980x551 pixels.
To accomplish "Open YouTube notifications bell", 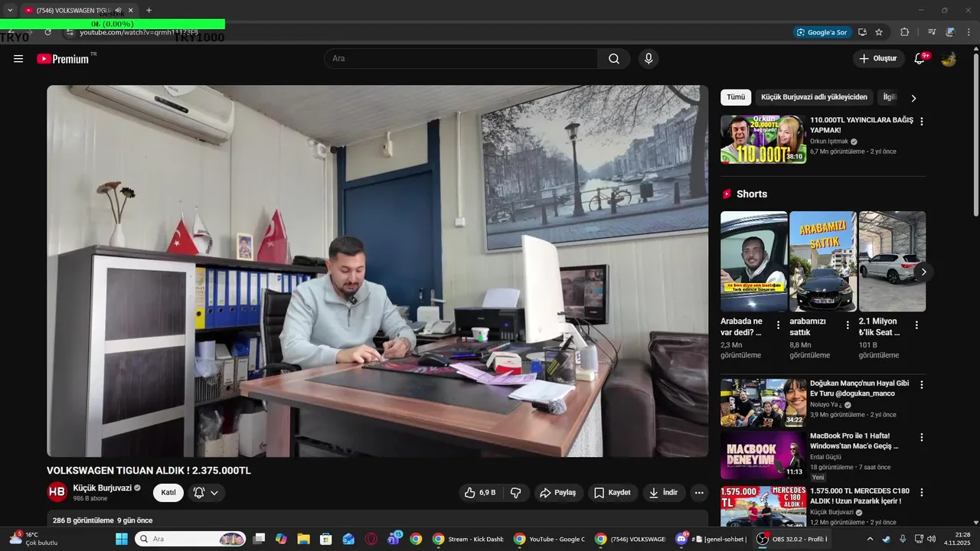I will click(920, 59).
